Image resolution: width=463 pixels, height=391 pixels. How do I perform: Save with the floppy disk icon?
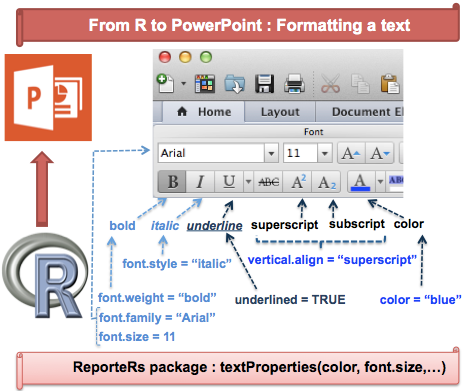[x=265, y=83]
